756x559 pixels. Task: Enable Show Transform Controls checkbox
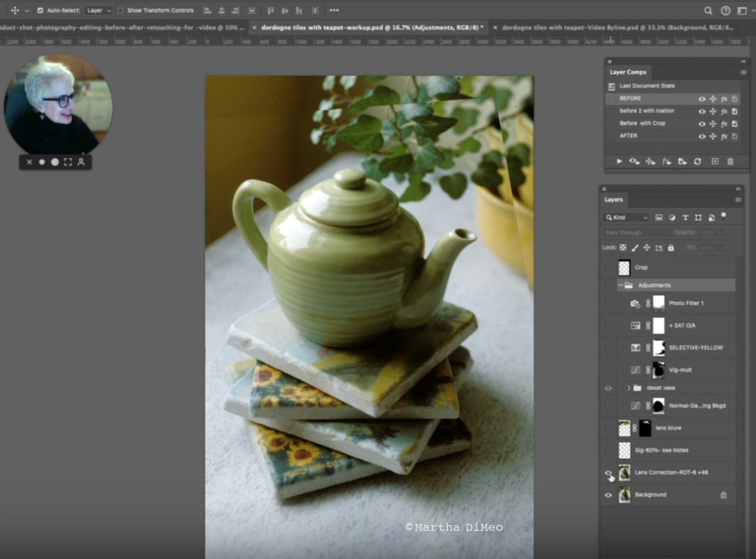[x=120, y=11]
